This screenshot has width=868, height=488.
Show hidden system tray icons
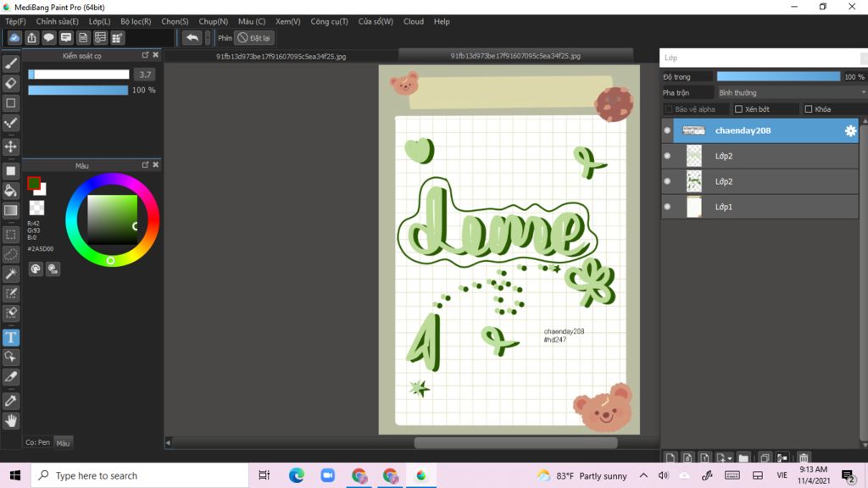click(643, 475)
